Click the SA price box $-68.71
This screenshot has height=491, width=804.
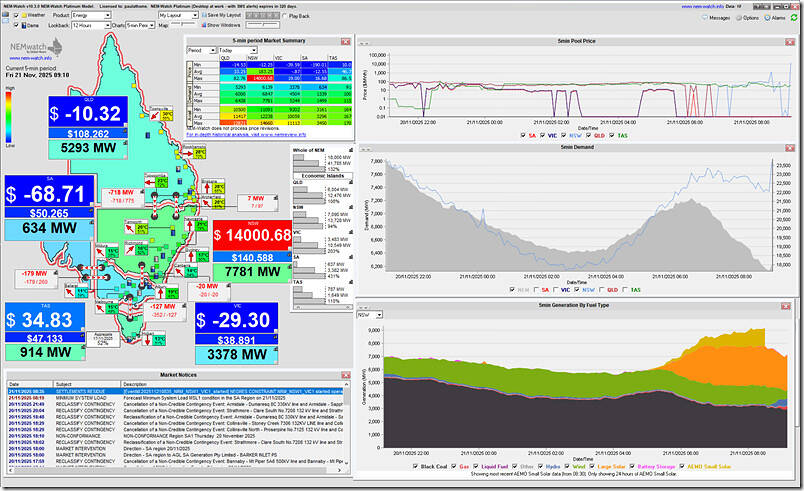[49, 191]
